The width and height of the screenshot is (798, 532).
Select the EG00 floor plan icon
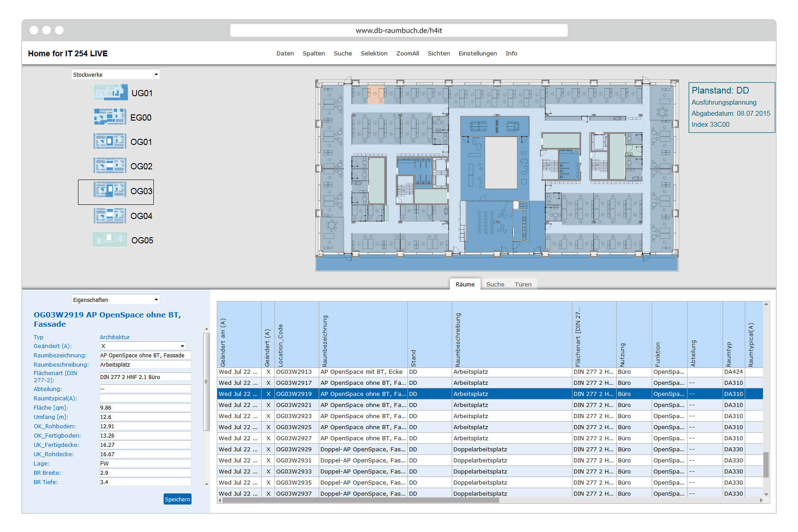(x=110, y=117)
